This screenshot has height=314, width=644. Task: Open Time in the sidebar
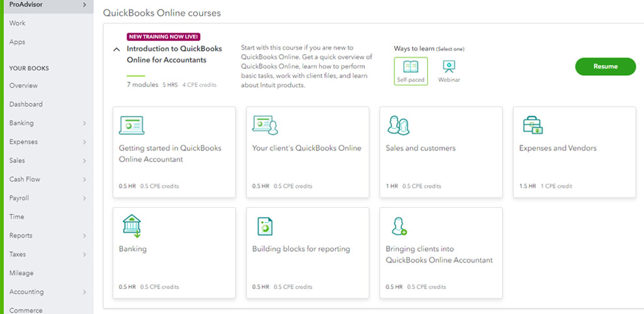coord(17,216)
